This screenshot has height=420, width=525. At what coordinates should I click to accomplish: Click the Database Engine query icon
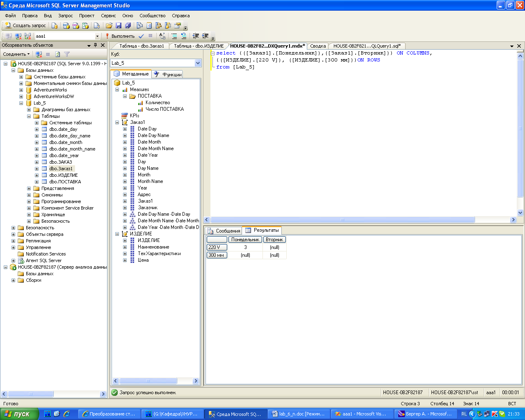pyautogui.click(x=55, y=25)
